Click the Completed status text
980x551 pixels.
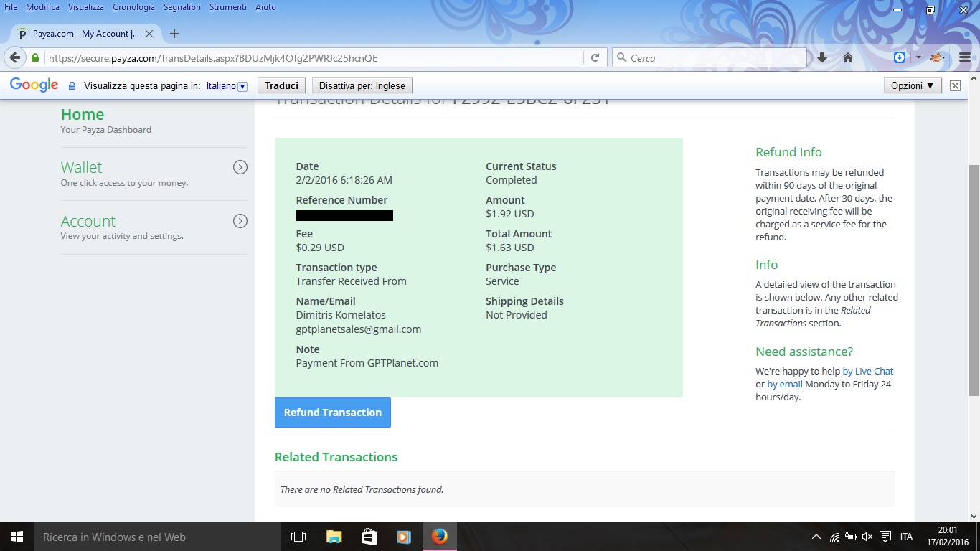[512, 180]
